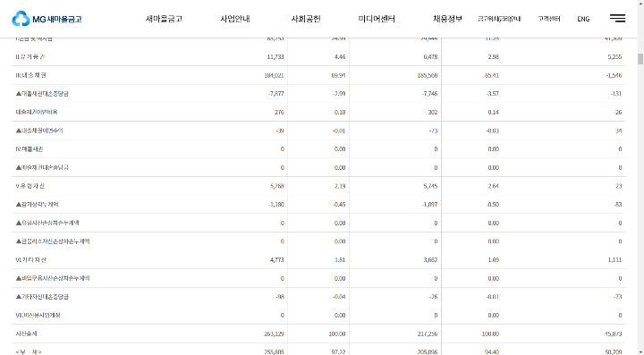Click the percentage 4.46
This screenshot has width=644, height=355.
coord(340,56)
